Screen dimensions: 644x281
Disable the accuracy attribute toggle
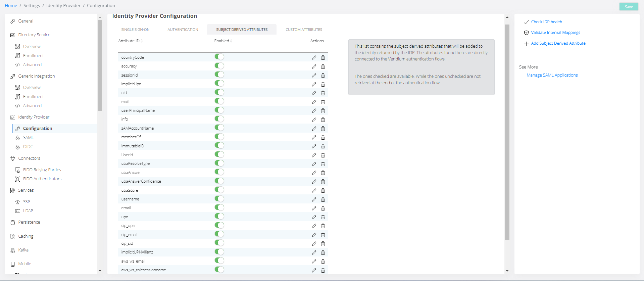tap(219, 66)
